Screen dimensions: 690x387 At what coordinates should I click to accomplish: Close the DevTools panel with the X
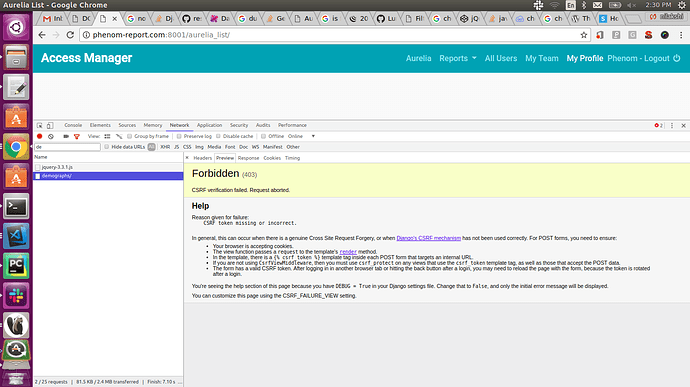point(683,125)
